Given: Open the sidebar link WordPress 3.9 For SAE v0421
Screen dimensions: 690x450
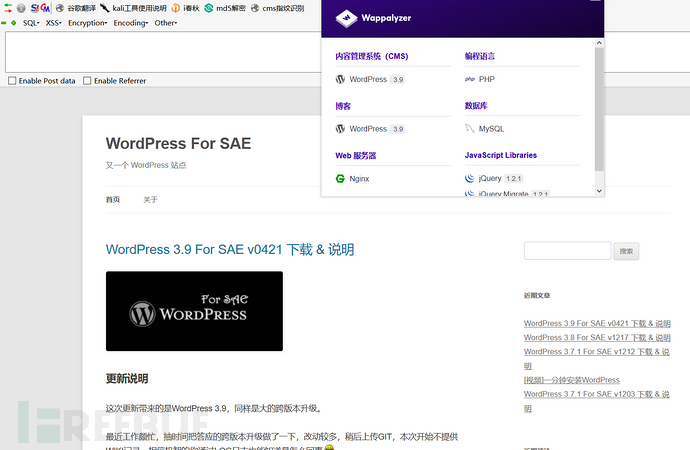Looking at the screenshot, I should (x=597, y=323).
